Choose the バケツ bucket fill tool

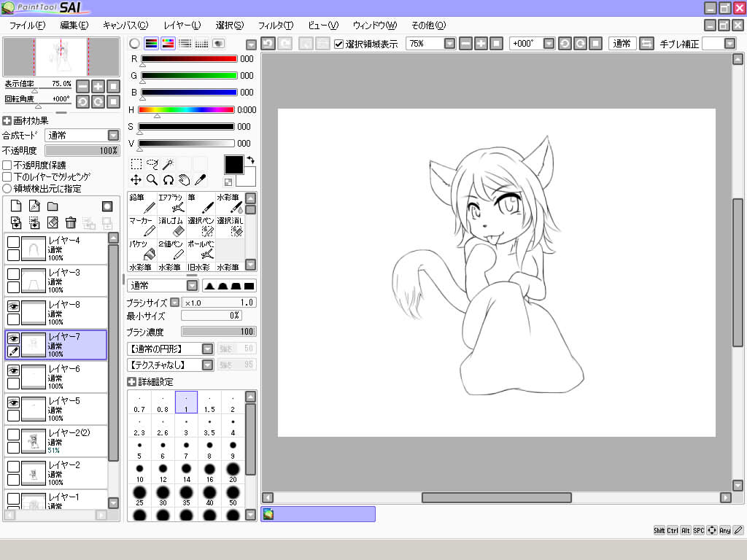[x=142, y=249]
